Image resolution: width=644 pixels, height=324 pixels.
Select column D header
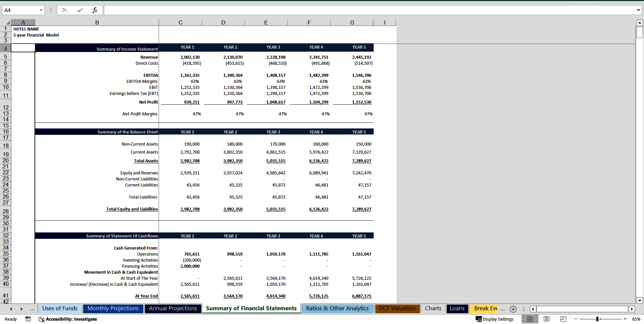[223, 22]
